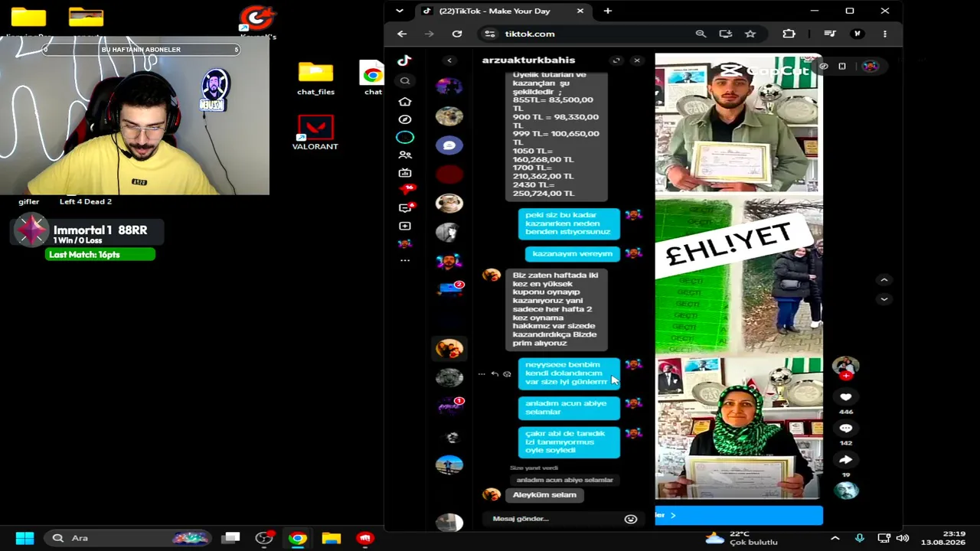
Task: Open the profile avatar at top right of video
Action: click(871, 66)
